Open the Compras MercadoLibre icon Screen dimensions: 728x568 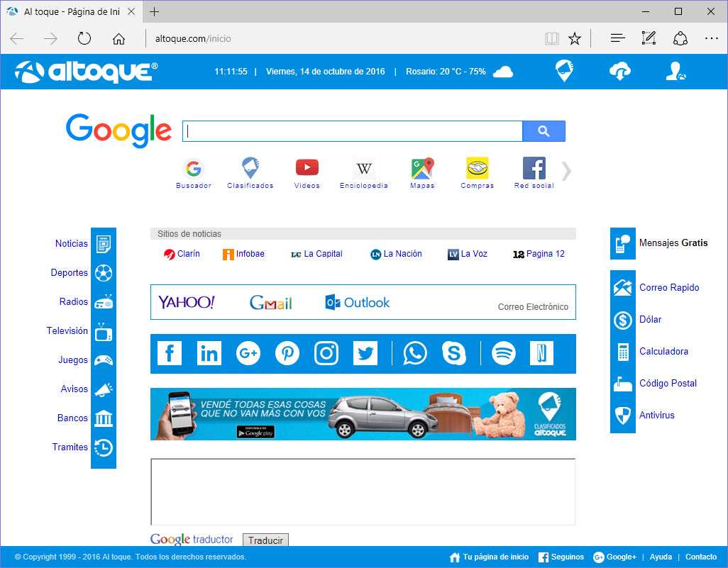(478, 168)
